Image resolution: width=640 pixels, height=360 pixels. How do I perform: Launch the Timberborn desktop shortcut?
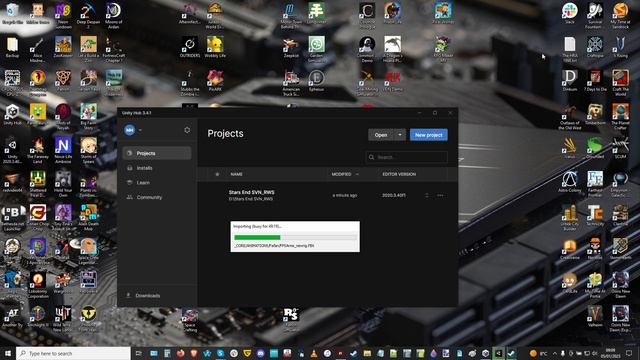tap(595, 115)
